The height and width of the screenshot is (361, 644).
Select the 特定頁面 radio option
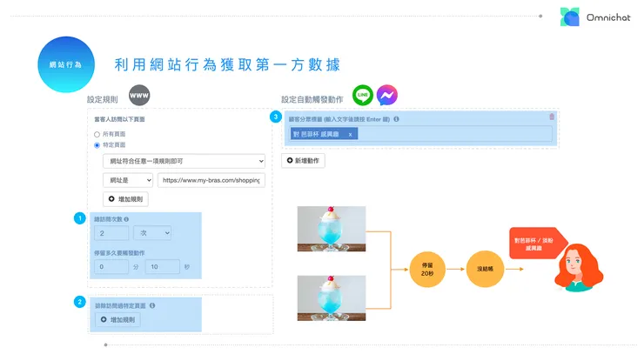(97, 145)
